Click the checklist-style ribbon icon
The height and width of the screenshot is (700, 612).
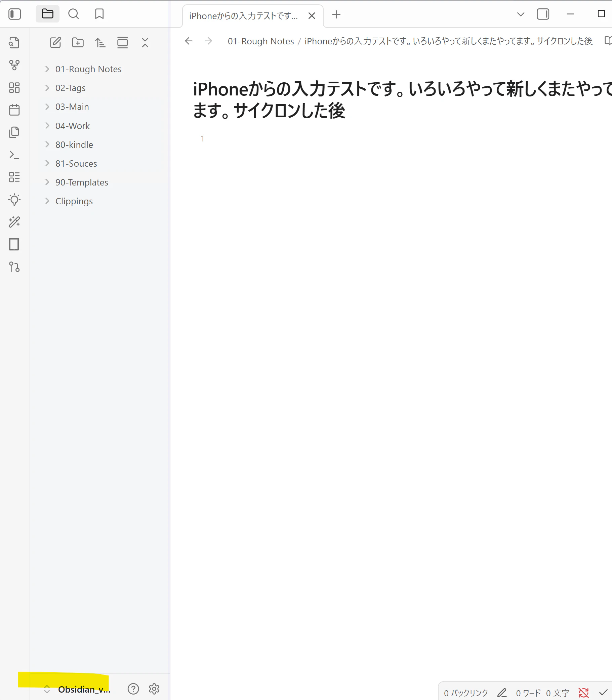point(14,177)
